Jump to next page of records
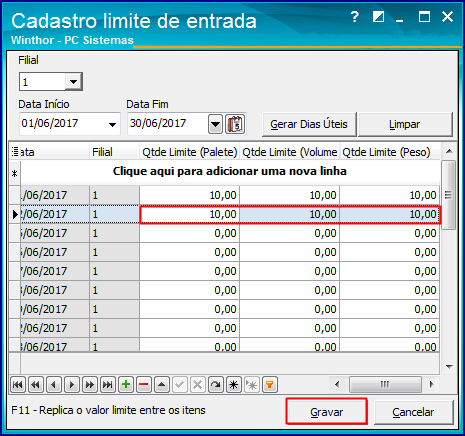 click(90, 385)
